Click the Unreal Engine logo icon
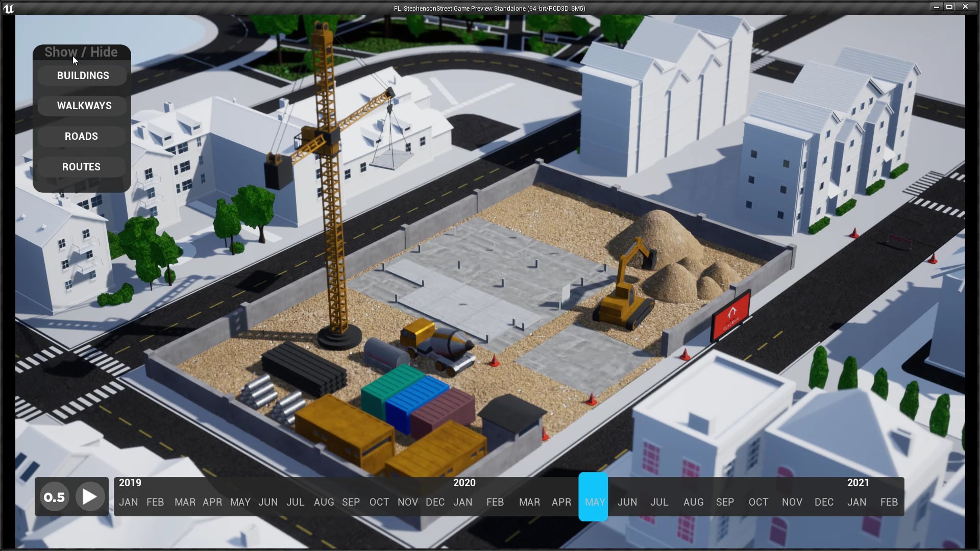Image resolution: width=980 pixels, height=551 pixels. tap(8, 8)
